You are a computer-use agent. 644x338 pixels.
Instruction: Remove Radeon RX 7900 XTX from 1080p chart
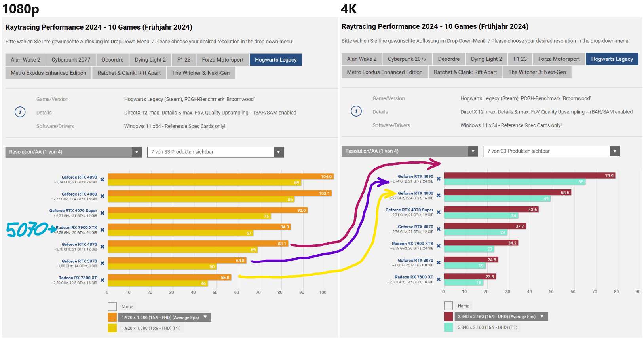tap(103, 230)
